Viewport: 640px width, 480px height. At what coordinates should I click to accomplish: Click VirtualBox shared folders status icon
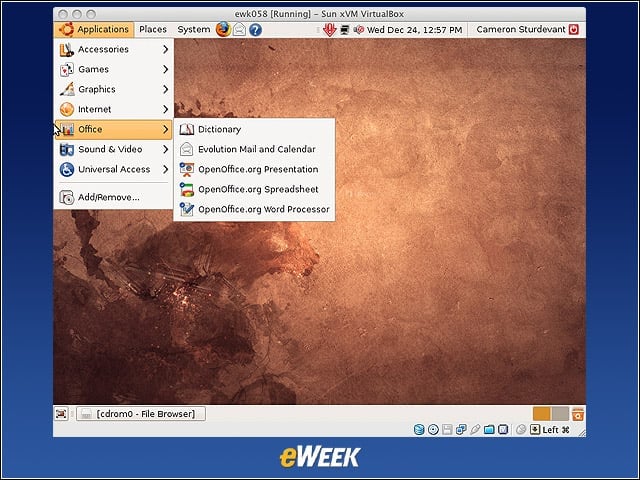click(489, 430)
